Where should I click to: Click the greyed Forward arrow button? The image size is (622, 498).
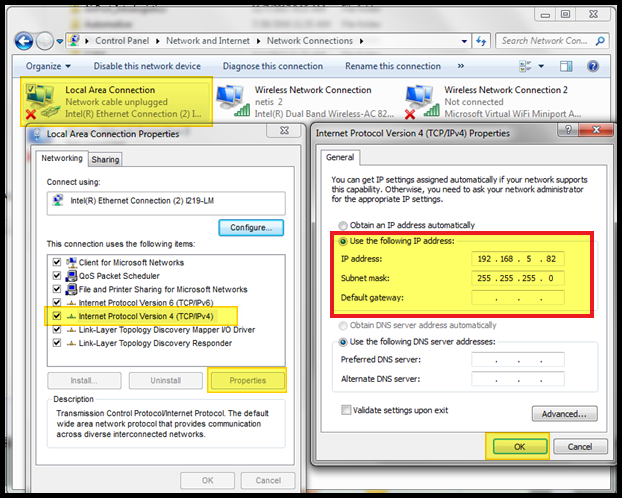pyautogui.click(x=44, y=41)
